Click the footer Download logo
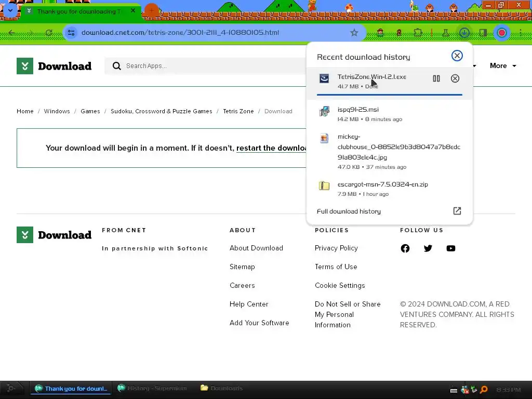Screen dimensions: 532x399 pos(54,235)
